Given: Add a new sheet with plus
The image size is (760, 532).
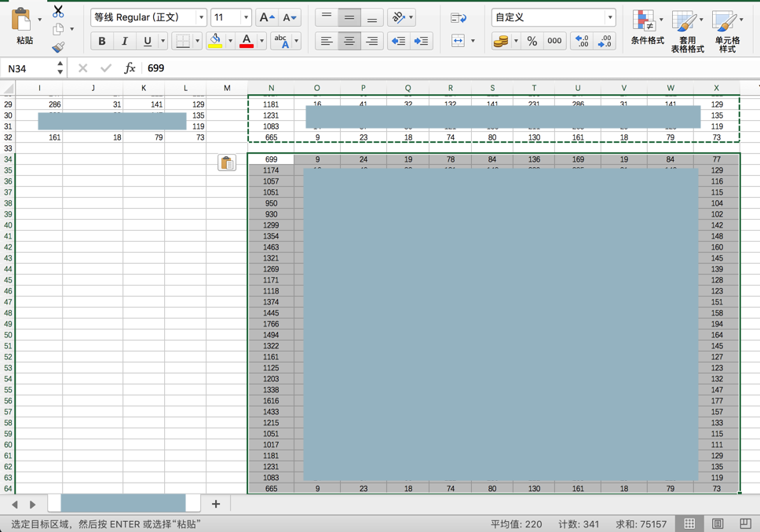Looking at the screenshot, I should 216,504.
